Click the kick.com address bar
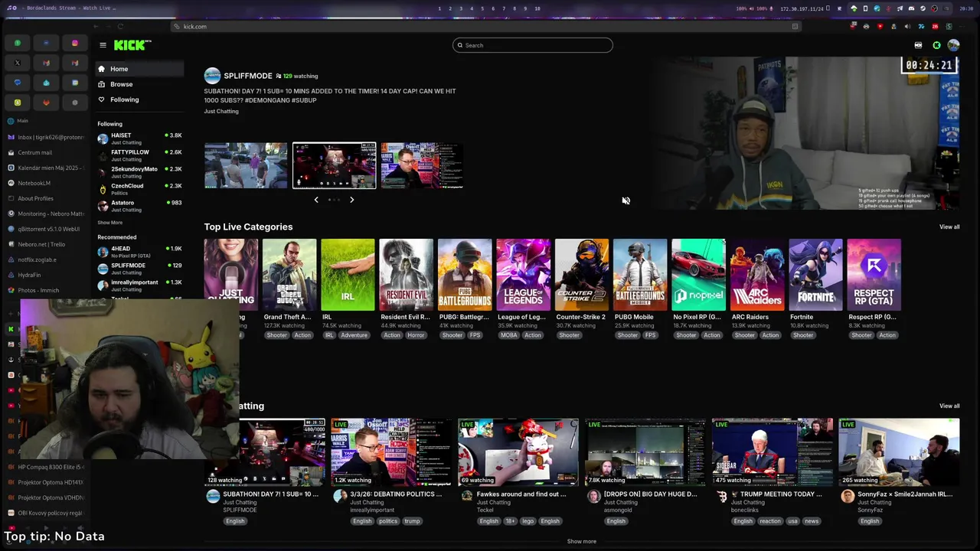This screenshot has height=551, width=980. [486, 26]
